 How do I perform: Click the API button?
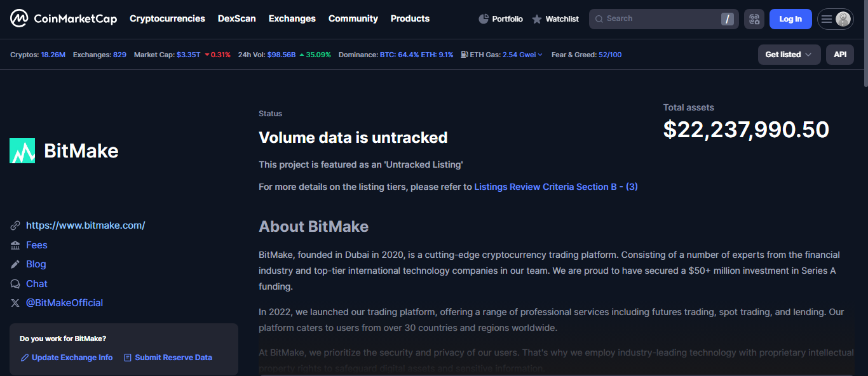tap(840, 55)
